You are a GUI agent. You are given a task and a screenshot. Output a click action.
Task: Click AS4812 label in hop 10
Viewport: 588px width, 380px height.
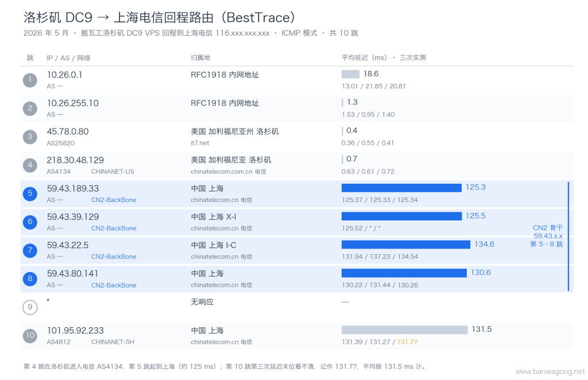[x=59, y=342]
